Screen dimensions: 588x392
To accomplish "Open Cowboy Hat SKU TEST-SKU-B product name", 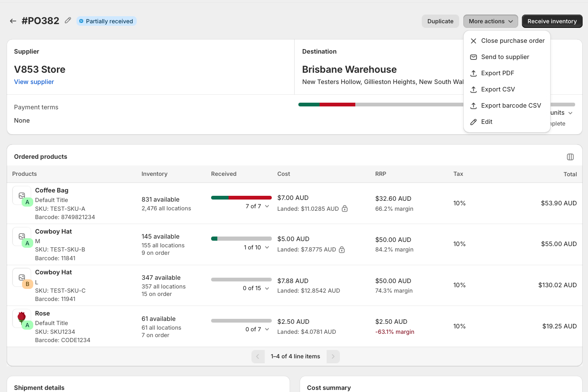I will (x=53, y=232).
